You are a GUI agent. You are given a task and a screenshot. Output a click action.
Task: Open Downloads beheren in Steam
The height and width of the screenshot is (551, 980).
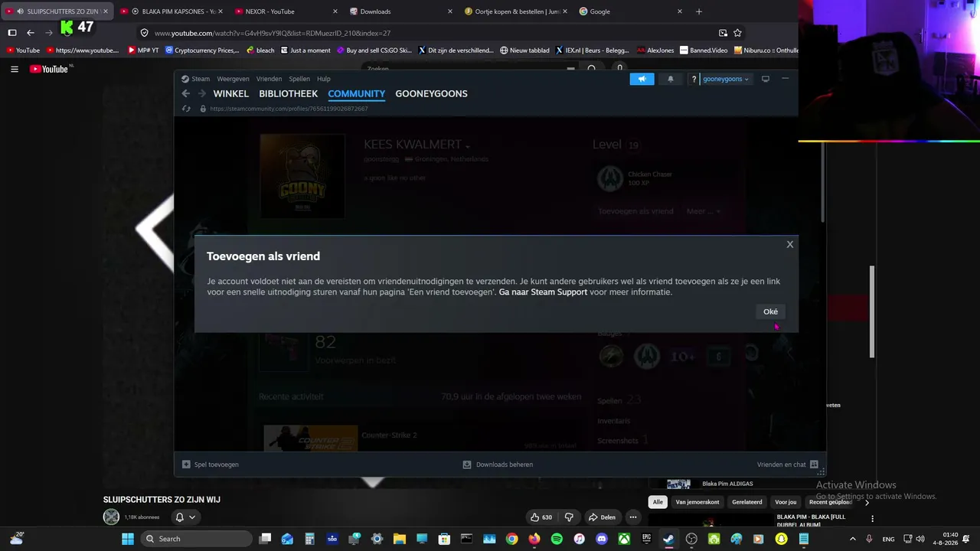pos(498,465)
